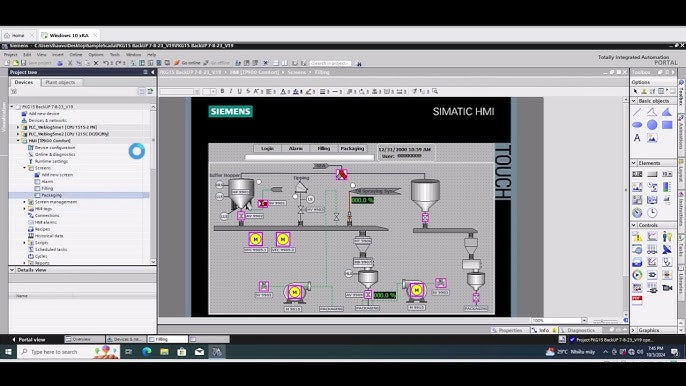This screenshot has height=386, width=686.
Task: Open the Options menu
Action: (96, 55)
